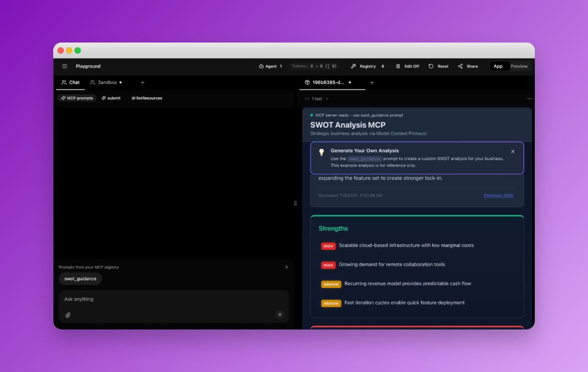Select the App mode toggle
Image resolution: width=588 pixels, height=372 pixels.
point(498,66)
